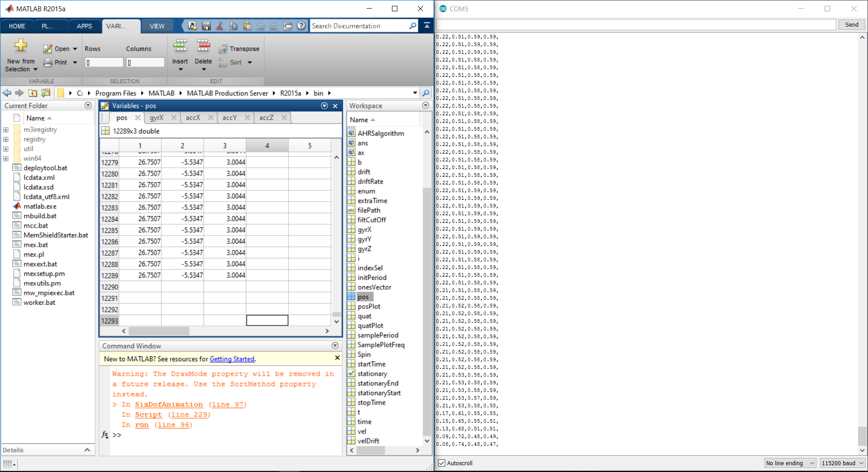Click the Forward navigation arrow
This screenshot has height=472, width=868.
coord(19,93)
